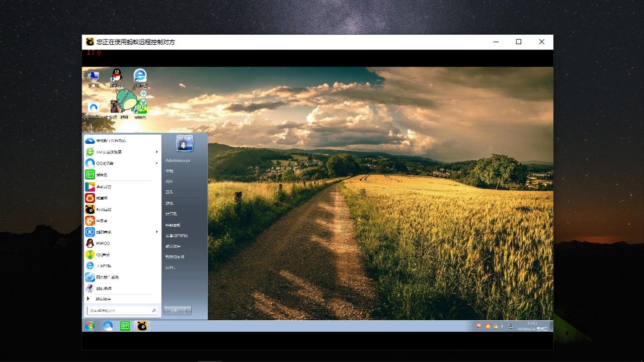Image resolution: width=644 pixels, height=362 pixels.
Task: Expand the Kugou Music submenu arrow
Action: [156, 232]
